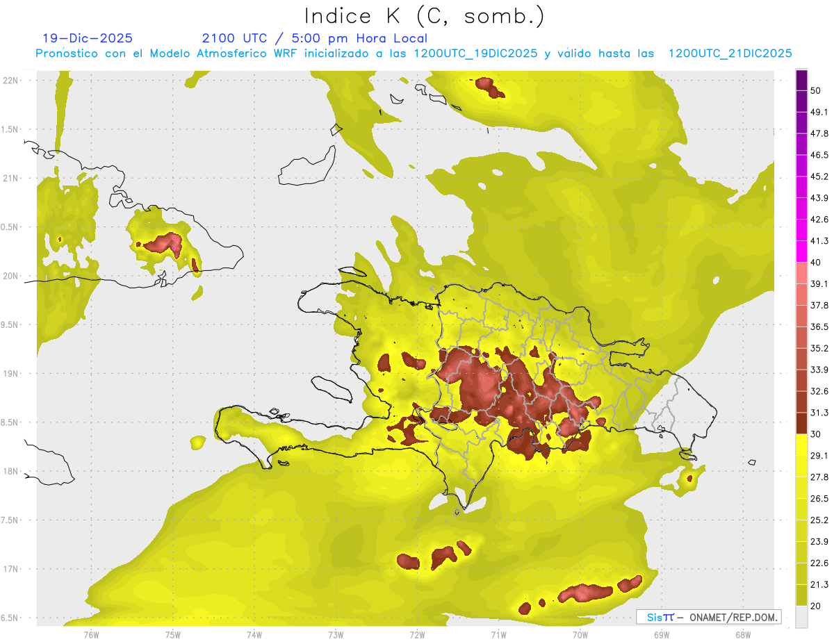Screen dimensions: 834x644
Task: Click the "17N" latitude label
Action: point(10,569)
